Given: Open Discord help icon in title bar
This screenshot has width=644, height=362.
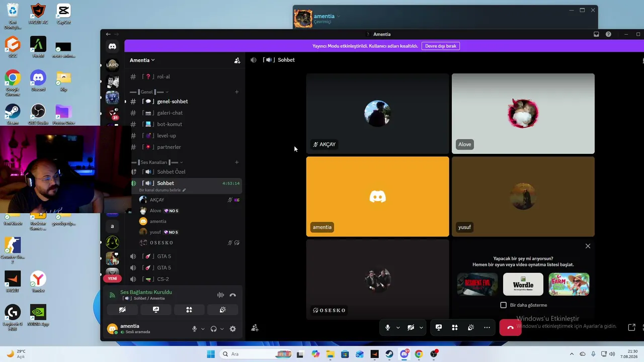Looking at the screenshot, I should point(608,34).
